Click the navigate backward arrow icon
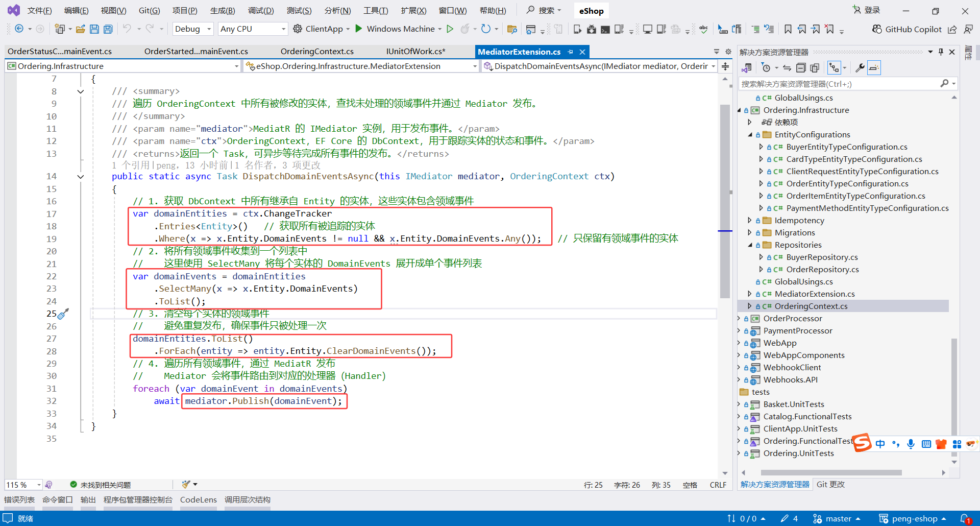This screenshot has height=526, width=980. (x=19, y=29)
